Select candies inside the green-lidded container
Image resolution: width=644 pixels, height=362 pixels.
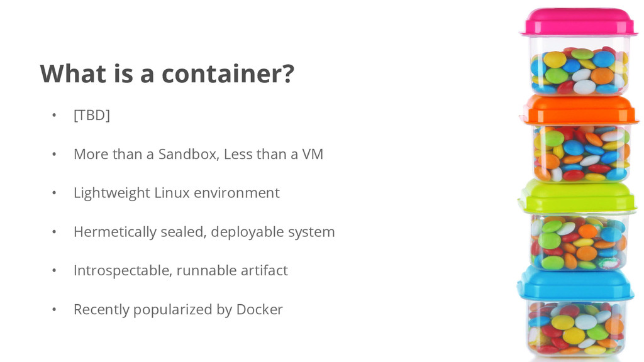click(x=579, y=242)
